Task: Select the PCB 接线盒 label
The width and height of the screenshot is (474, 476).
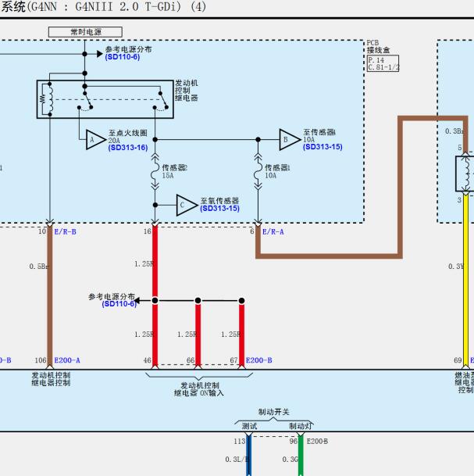Action: pyautogui.click(x=378, y=46)
